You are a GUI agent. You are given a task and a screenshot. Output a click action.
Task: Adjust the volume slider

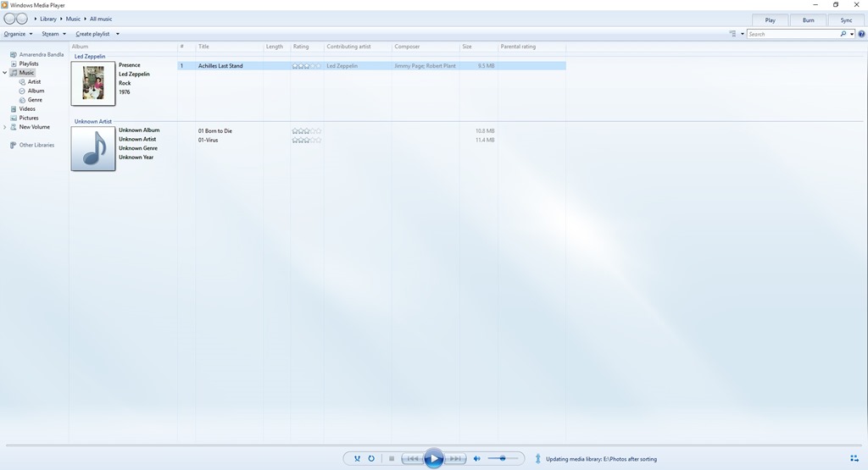click(x=503, y=458)
